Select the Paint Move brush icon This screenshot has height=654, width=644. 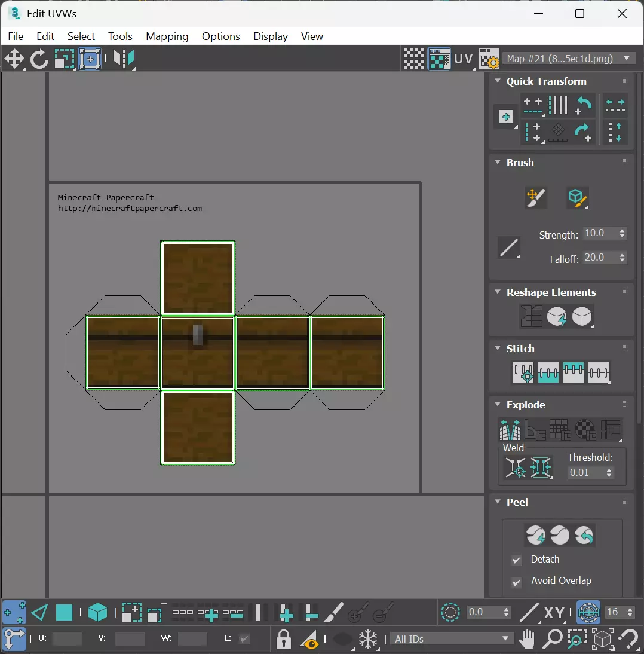(536, 198)
